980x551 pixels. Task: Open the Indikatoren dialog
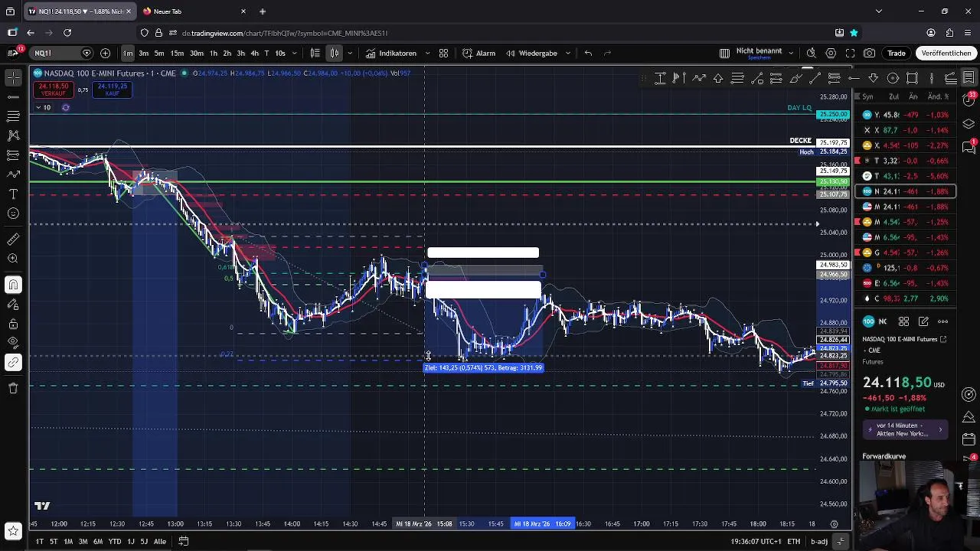tap(391, 53)
